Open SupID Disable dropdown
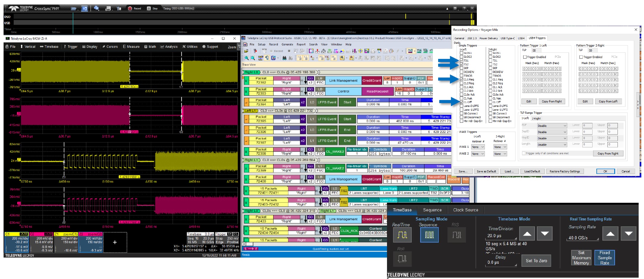The height and width of the screenshot is (279, 644). pyautogui.click(x=552, y=132)
